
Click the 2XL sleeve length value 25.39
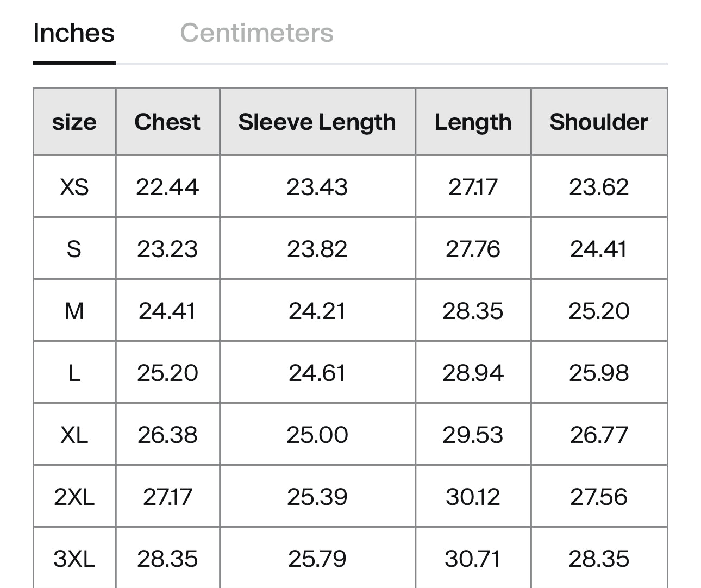(317, 497)
